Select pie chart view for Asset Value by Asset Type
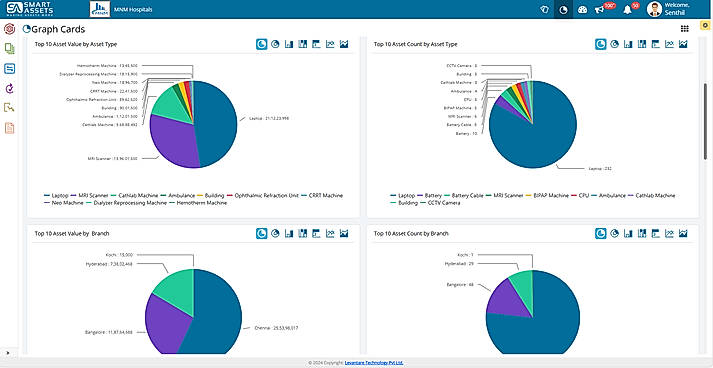The width and height of the screenshot is (713, 368). coord(261,44)
